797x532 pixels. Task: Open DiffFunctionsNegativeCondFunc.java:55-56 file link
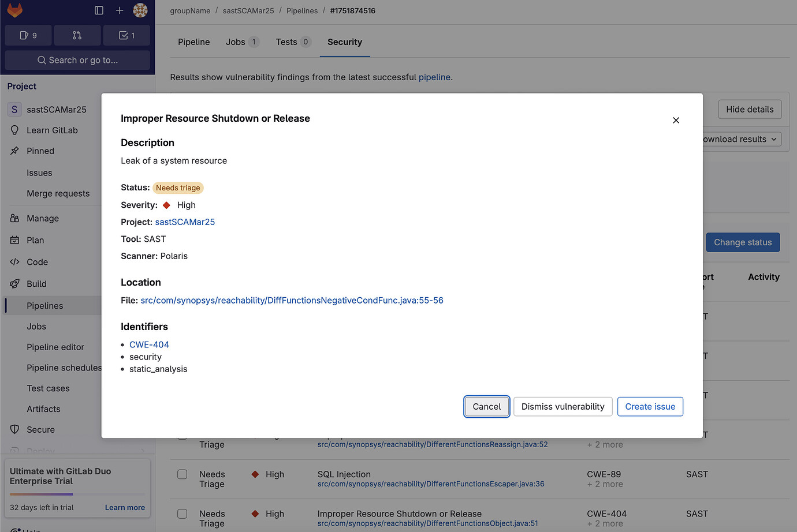pos(292,301)
